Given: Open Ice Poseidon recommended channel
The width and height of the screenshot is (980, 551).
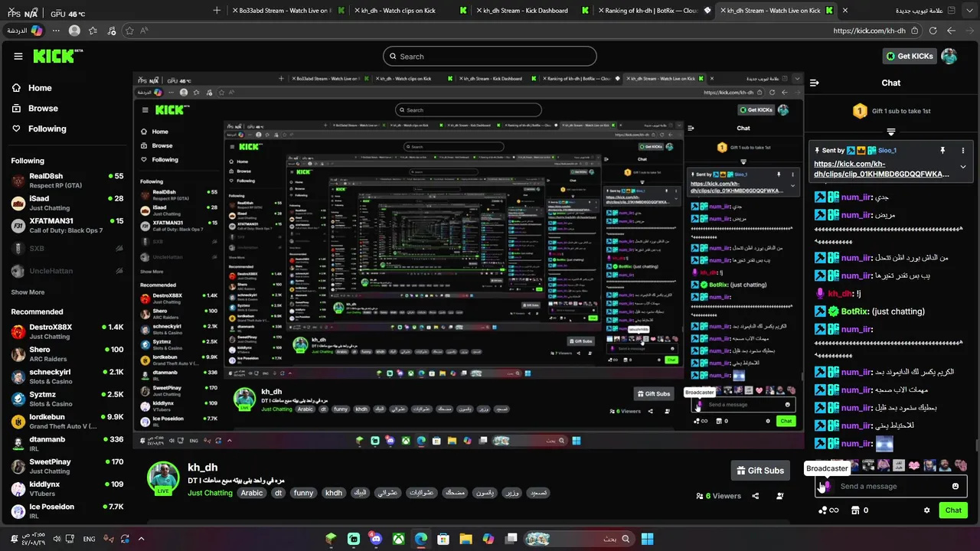Looking at the screenshot, I should point(67,511).
